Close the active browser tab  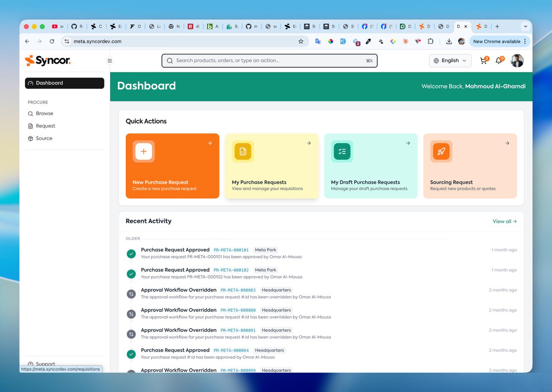pyautogui.click(x=466, y=26)
